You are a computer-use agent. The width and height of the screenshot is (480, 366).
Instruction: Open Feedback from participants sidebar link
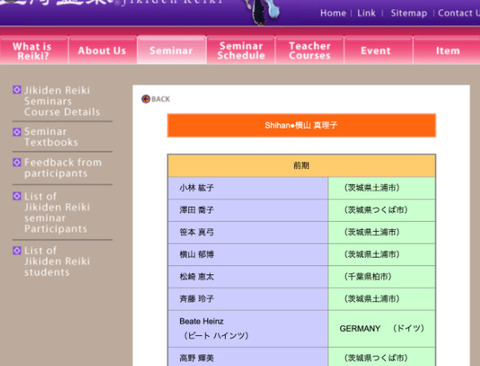point(63,168)
